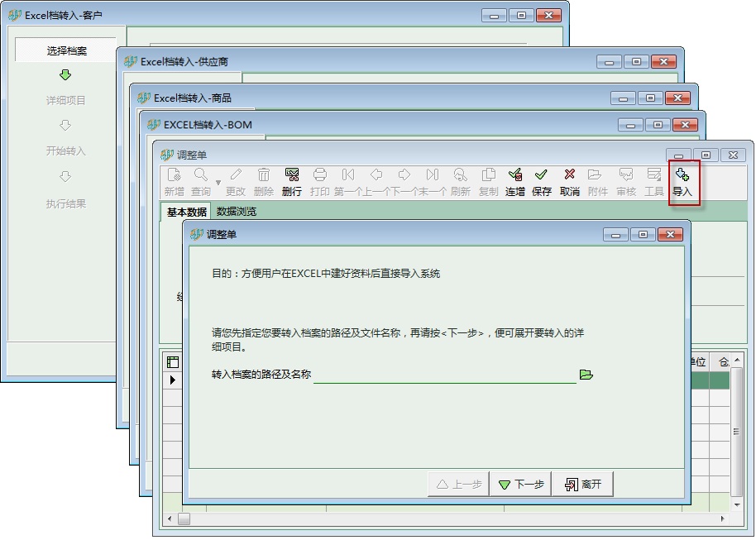Click the 离开 (Leave) button

click(583, 485)
